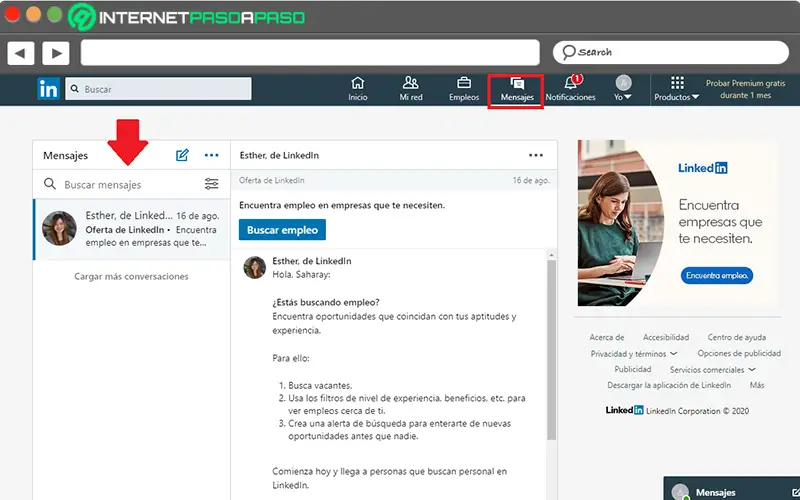Click the macOS green maximize button
Screen dimensions: 800x500
[x=55, y=14]
